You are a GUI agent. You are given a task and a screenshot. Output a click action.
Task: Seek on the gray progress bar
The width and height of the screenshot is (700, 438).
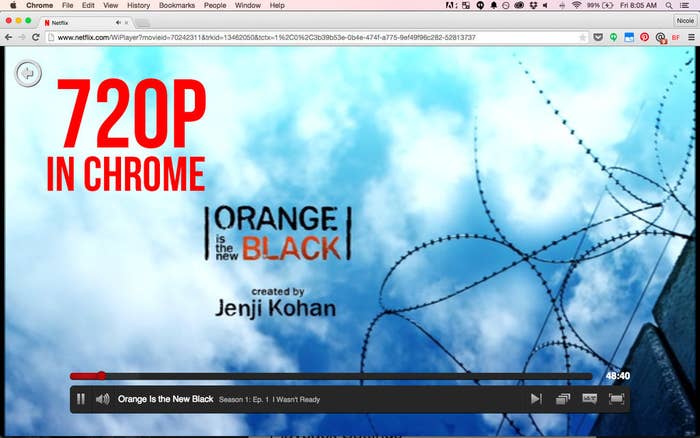tap(331, 376)
